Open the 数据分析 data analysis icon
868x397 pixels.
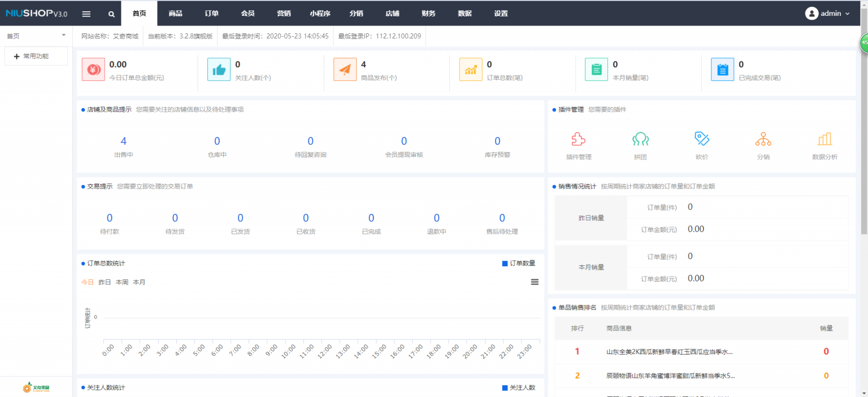[825, 139]
